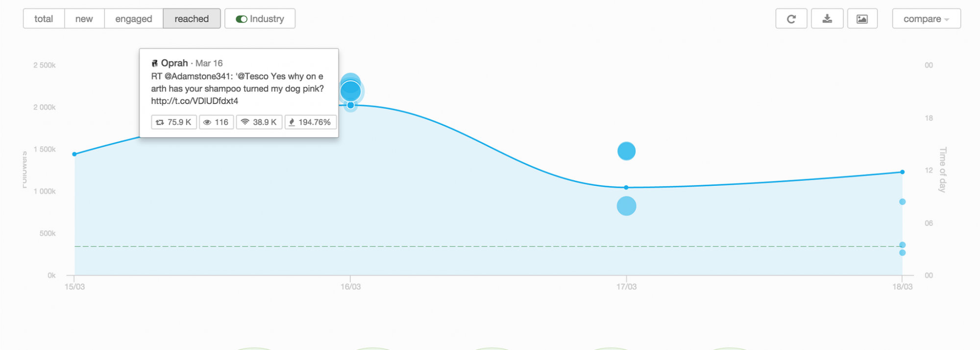
Task: Click the small line data point at 17/03
Action: (626, 187)
